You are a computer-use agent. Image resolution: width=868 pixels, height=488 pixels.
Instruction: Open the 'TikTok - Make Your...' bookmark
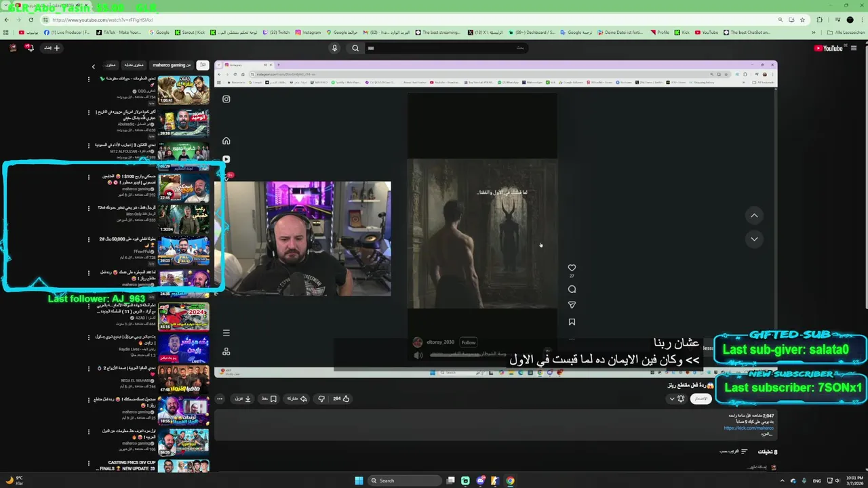119,33
